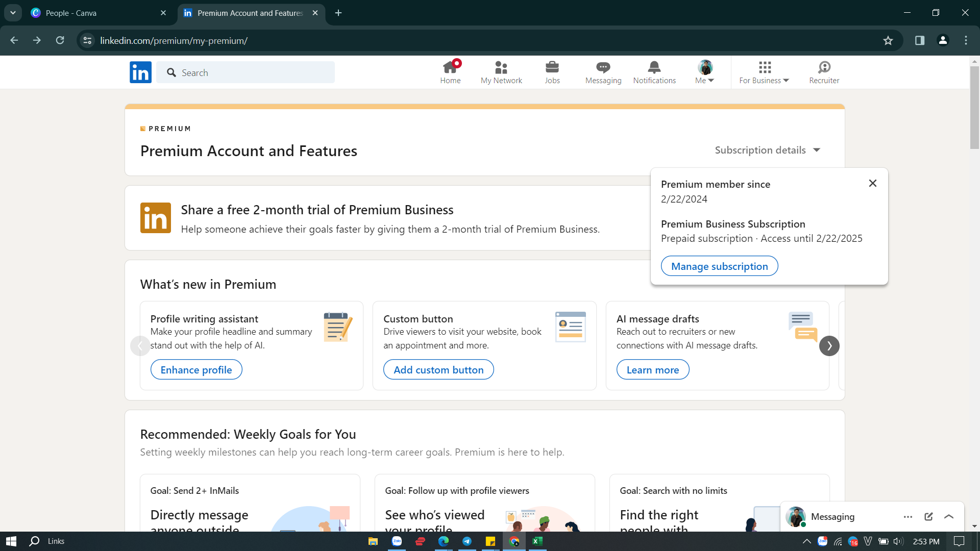Screen dimensions: 980x551
Task: Open Chrome three-dot menu
Action: [x=966, y=40]
